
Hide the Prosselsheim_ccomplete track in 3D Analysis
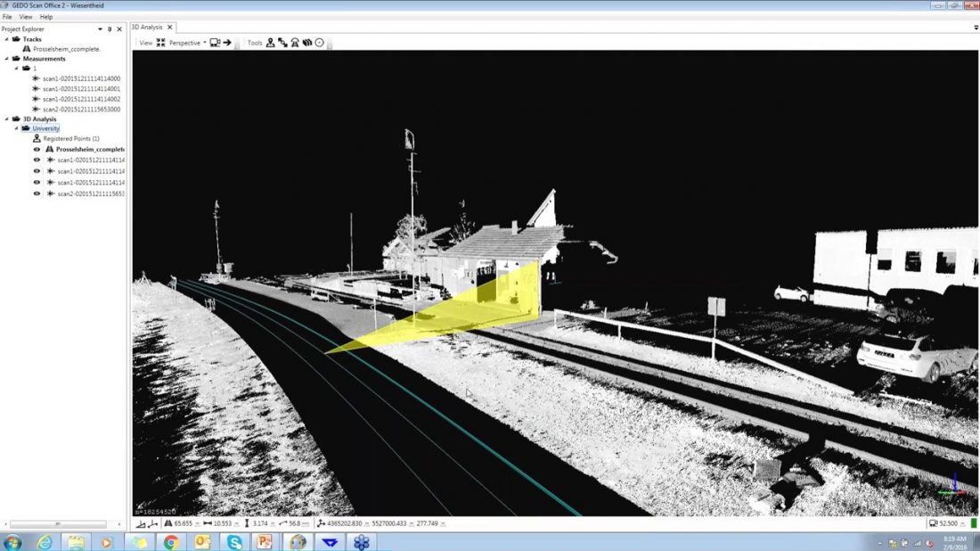tap(37, 150)
